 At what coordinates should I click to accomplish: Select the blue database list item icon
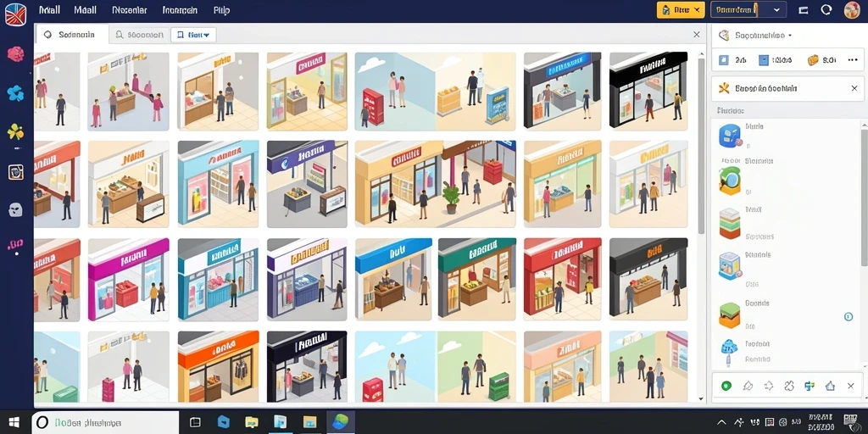tap(730, 136)
